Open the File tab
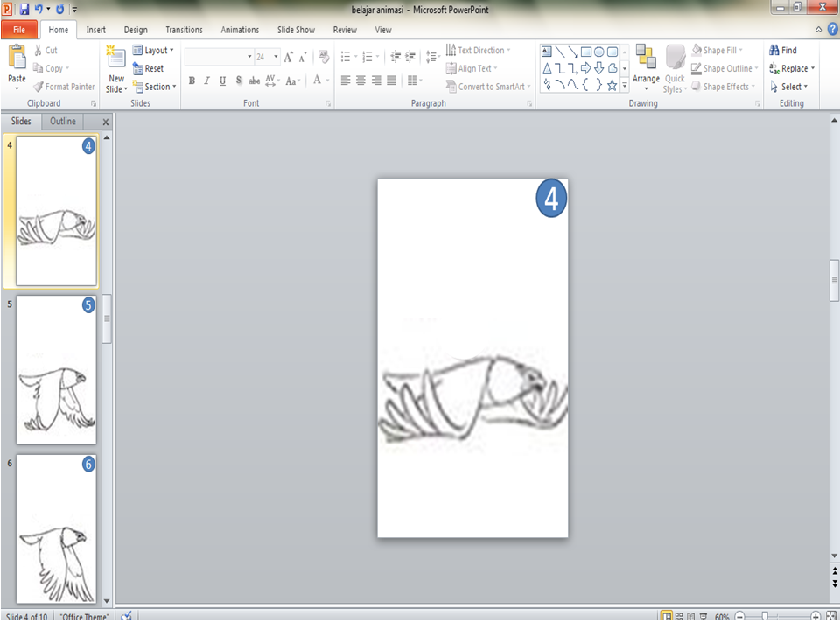This screenshot has height=630, width=840. point(19,30)
